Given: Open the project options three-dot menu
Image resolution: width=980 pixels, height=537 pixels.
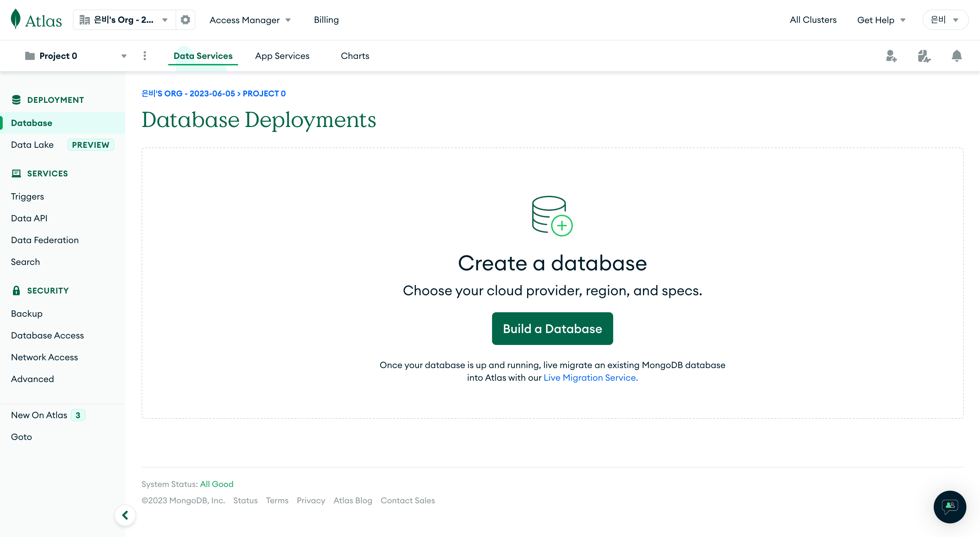Looking at the screenshot, I should (x=145, y=56).
